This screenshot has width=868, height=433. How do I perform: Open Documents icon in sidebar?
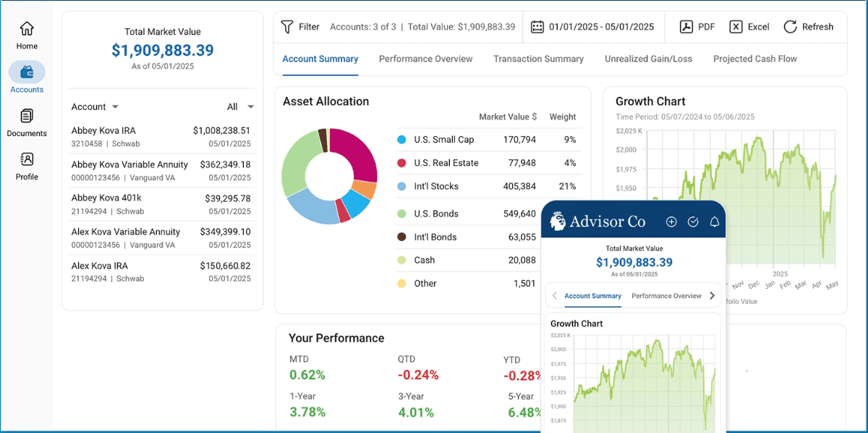[x=27, y=116]
